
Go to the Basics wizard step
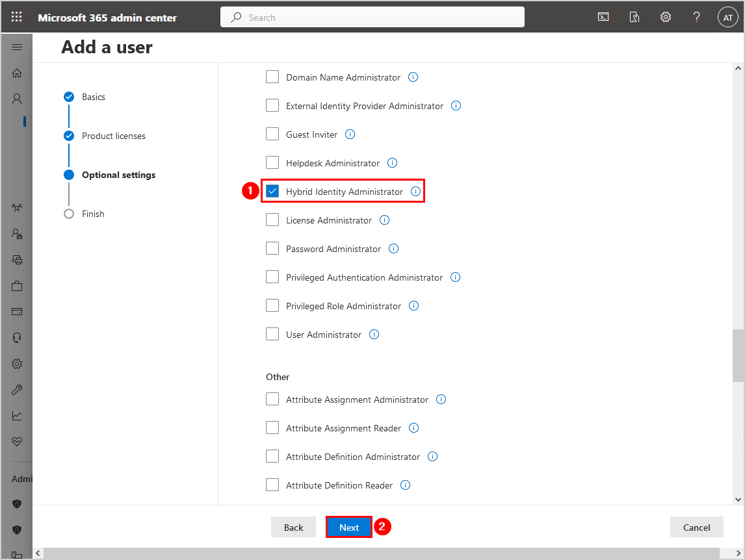click(x=93, y=97)
